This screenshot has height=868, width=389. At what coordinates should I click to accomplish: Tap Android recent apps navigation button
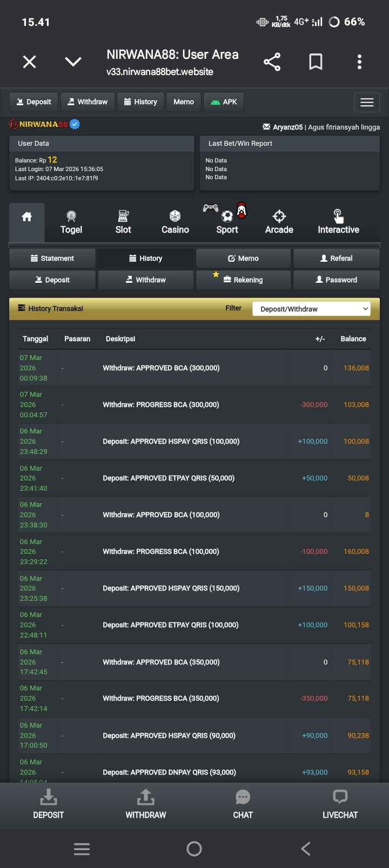82,849
